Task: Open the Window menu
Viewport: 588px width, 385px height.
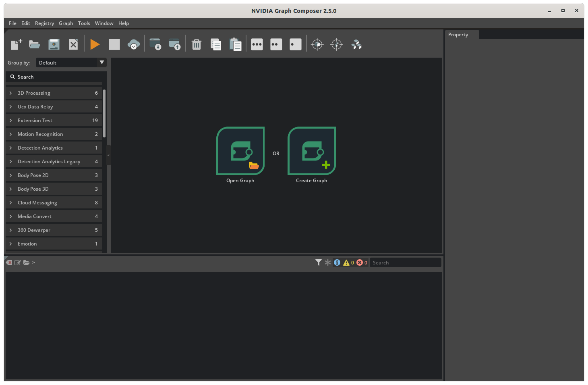Action: coord(104,23)
